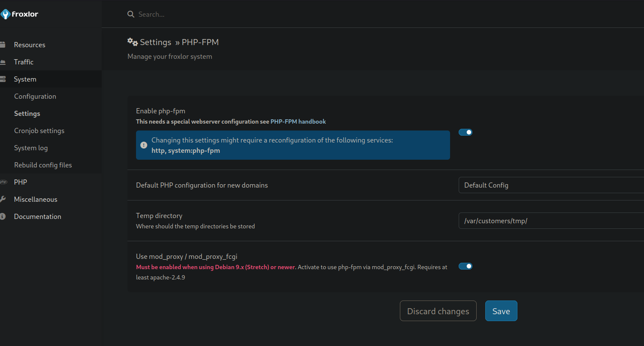644x346 pixels.
Task: Toggle the mod_proxy_fcgi switch
Action: point(466,266)
